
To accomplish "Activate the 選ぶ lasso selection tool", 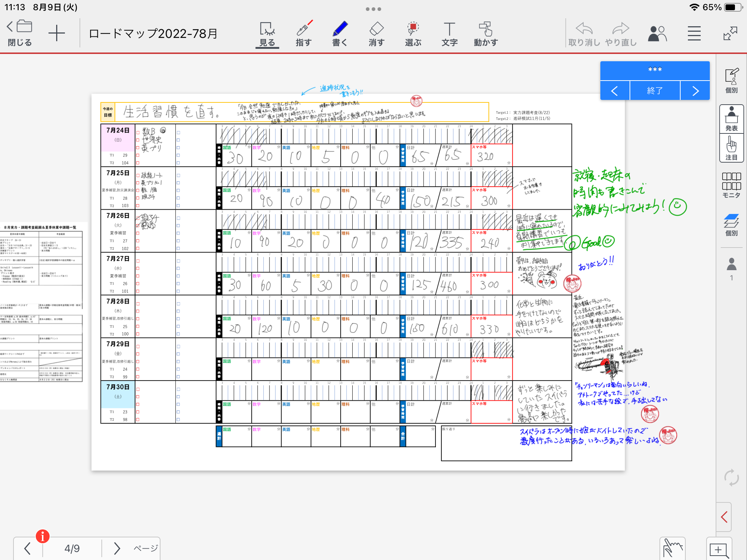I will (413, 34).
